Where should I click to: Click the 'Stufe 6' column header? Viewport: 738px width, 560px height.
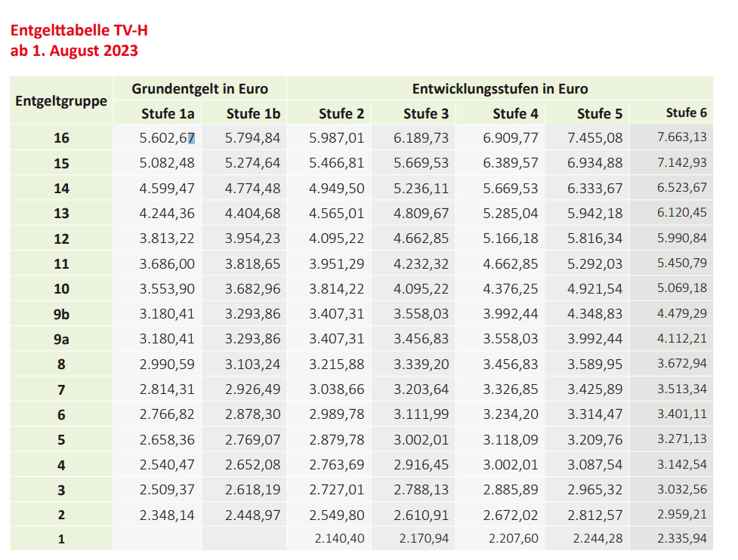click(x=686, y=112)
